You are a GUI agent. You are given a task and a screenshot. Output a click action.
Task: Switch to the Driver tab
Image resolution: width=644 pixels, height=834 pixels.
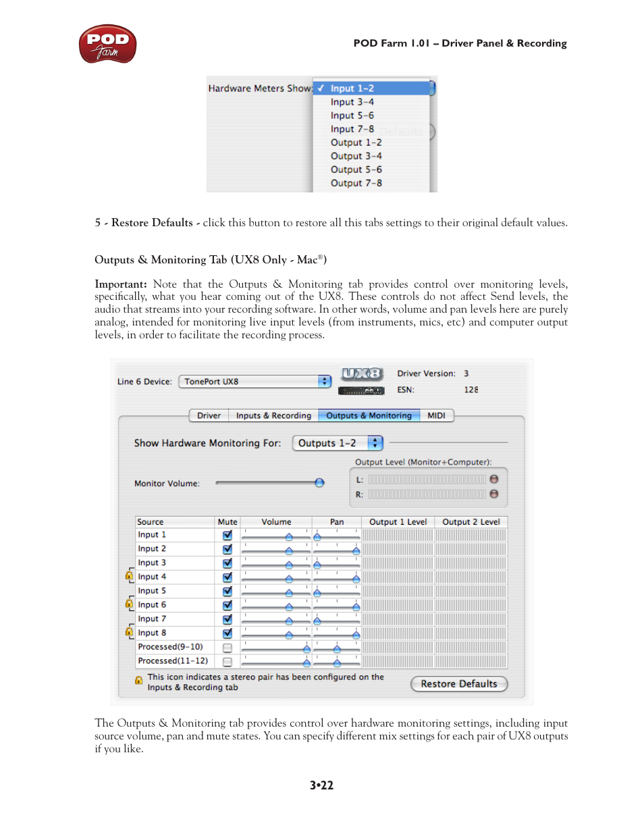(209, 415)
